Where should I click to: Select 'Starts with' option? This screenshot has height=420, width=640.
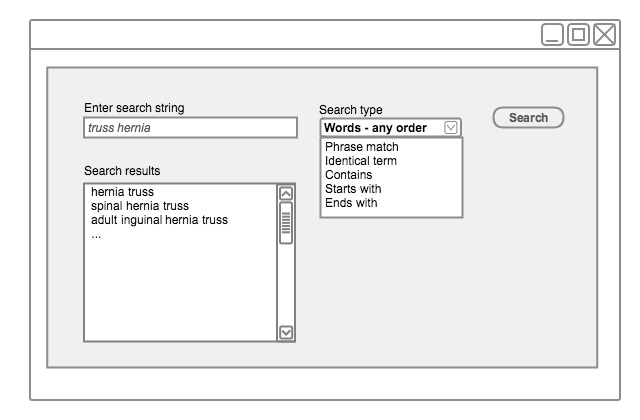point(353,189)
